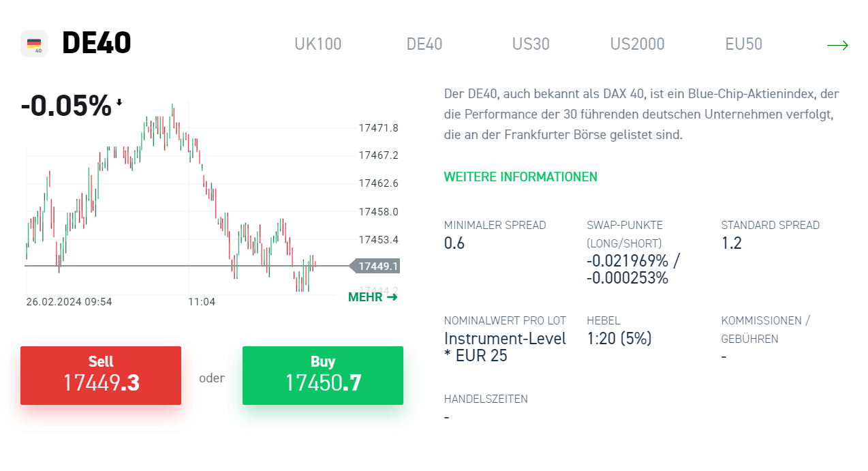Click the German flag icon next to DE40

coord(34,43)
